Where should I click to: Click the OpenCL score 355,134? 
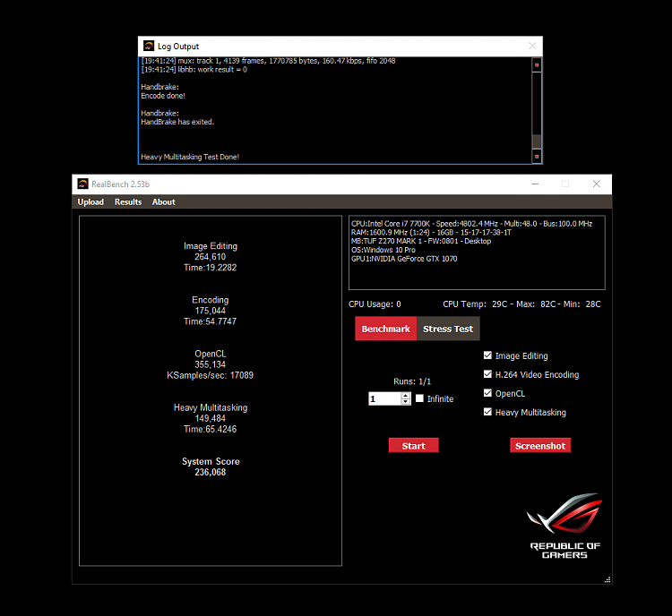click(x=210, y=364)
